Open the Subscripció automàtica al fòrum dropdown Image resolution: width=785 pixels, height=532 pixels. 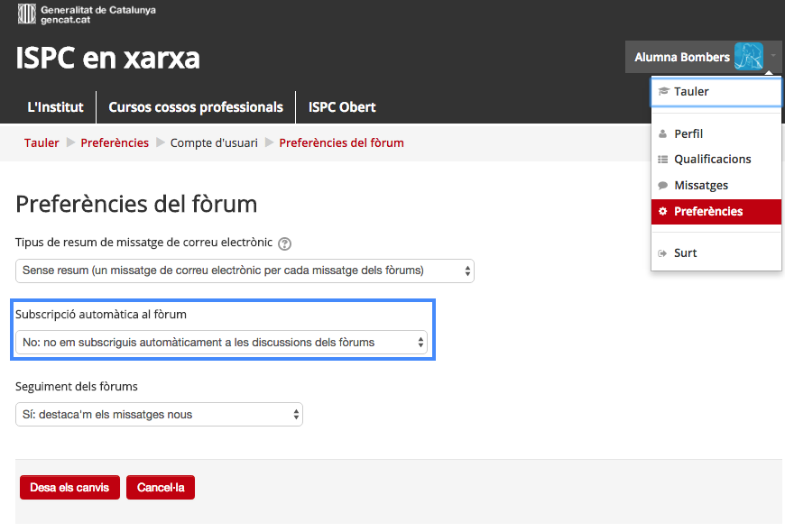click(221, 343)
